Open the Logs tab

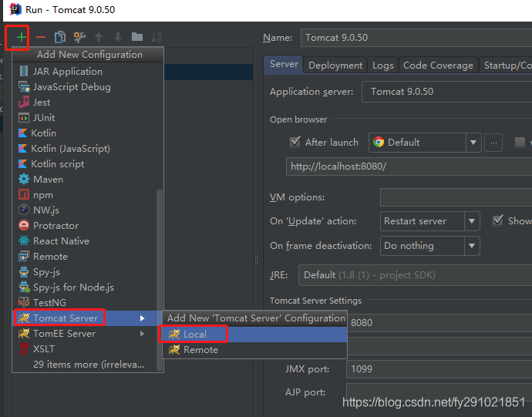pyautogui.click(x=382, y=66)
